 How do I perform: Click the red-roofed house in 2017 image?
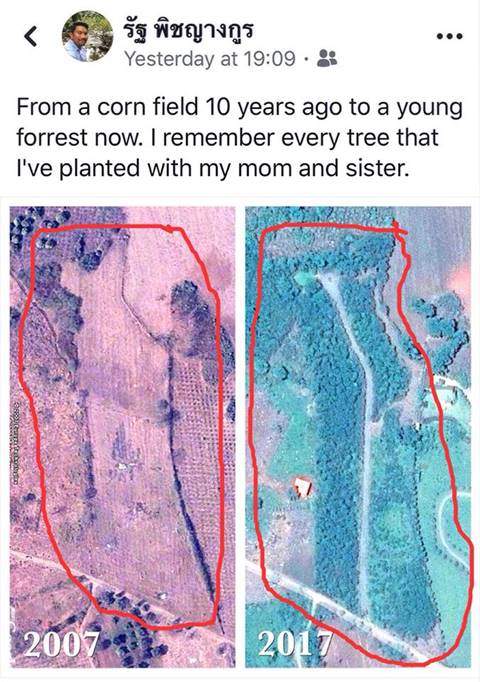click(x=302, y=486)
